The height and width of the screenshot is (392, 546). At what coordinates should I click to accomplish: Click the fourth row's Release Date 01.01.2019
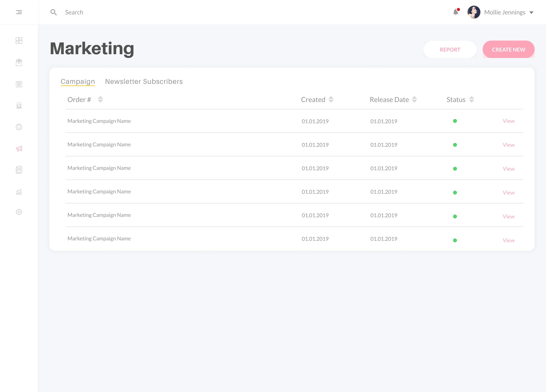384,192
